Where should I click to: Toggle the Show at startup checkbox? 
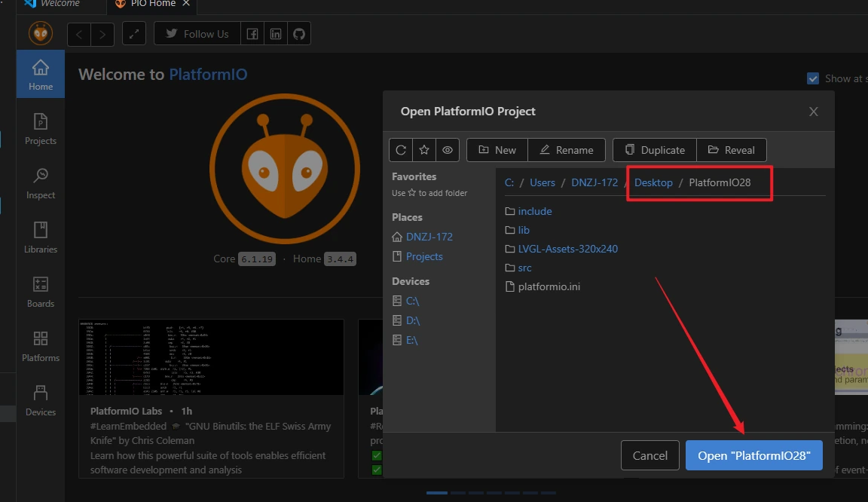pos(813,78)
